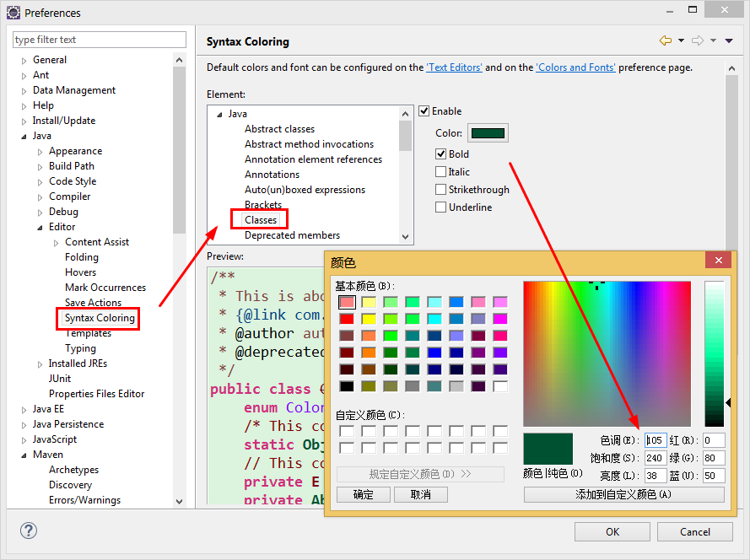Check the Strikethrough checkbox

[x=440, y=190]
